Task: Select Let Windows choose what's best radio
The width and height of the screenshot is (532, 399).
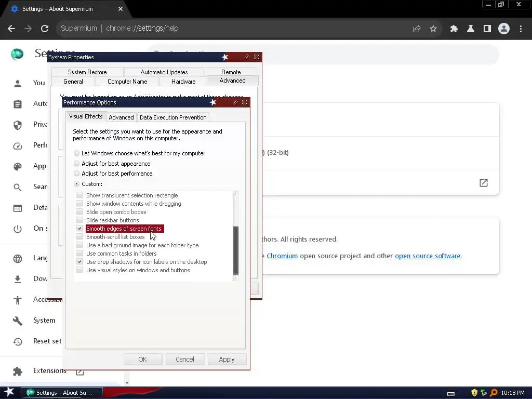Action: 77,153
